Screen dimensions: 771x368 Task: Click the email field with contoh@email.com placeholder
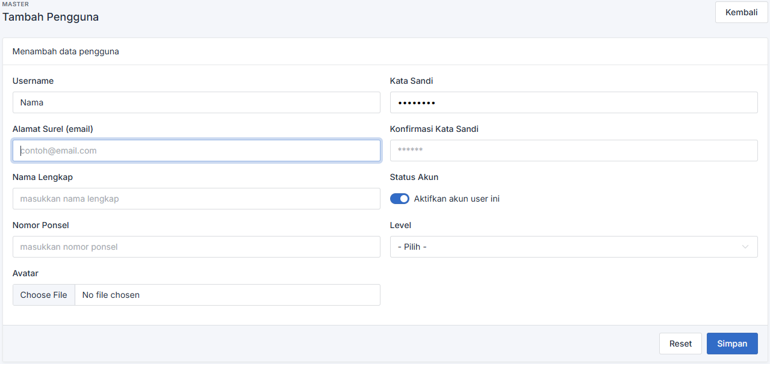tap(196, 151)
